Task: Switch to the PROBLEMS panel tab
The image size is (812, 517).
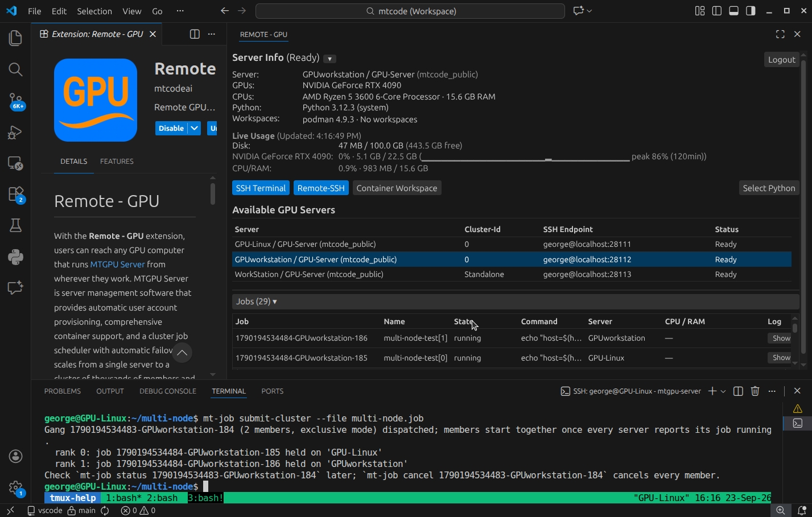Action: click(x=63, y=391)
